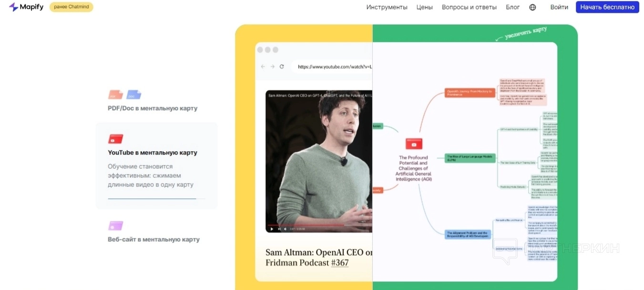The width and height of the screenshot is (644, 290).
Task: Open the Цены page
Action: pyautogui.click(x=424, y=7)
